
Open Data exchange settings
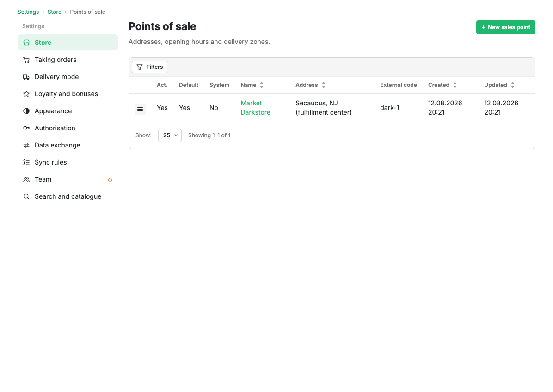(68, 145)
